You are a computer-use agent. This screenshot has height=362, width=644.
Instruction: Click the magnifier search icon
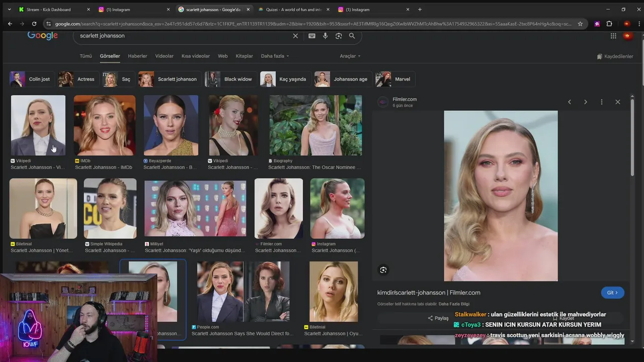(x=352, y=36)
